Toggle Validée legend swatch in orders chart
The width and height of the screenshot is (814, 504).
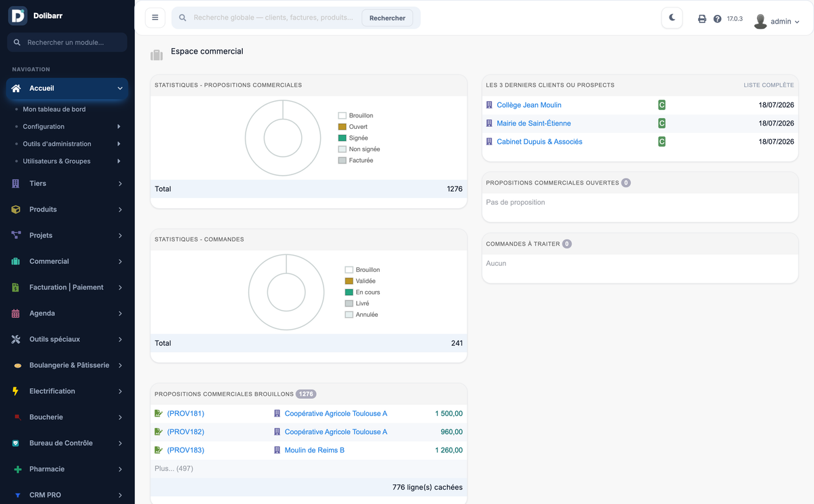(349, 281)
